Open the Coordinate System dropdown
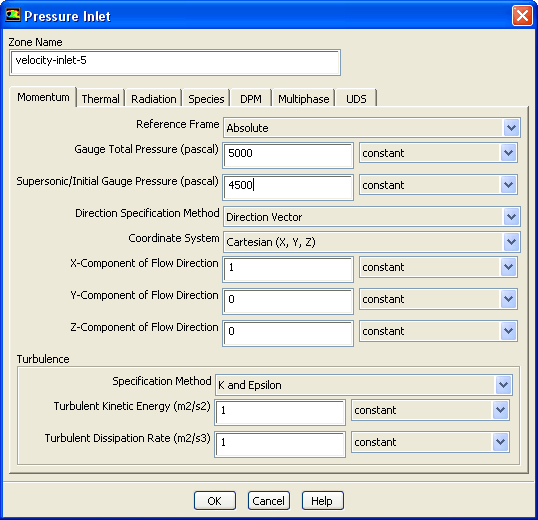 tap(372, 242)
